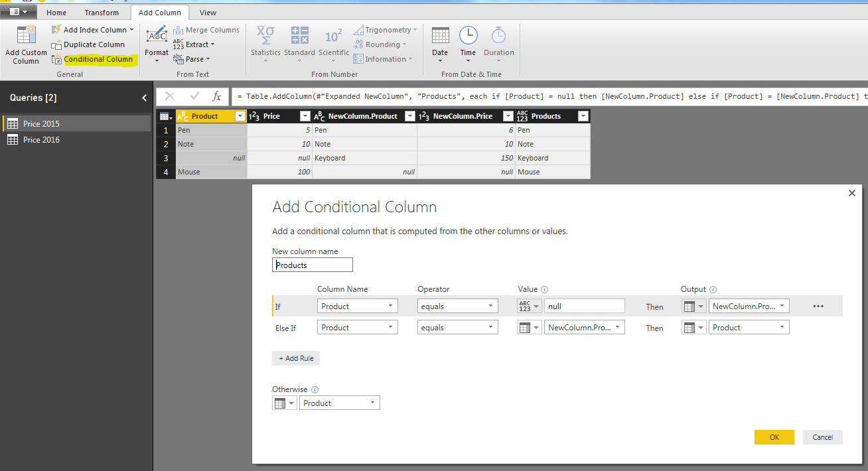Open the NewColumn.Product filter dropdown
868x471 pixels.
pyautogui.click(x=410, y=116)
